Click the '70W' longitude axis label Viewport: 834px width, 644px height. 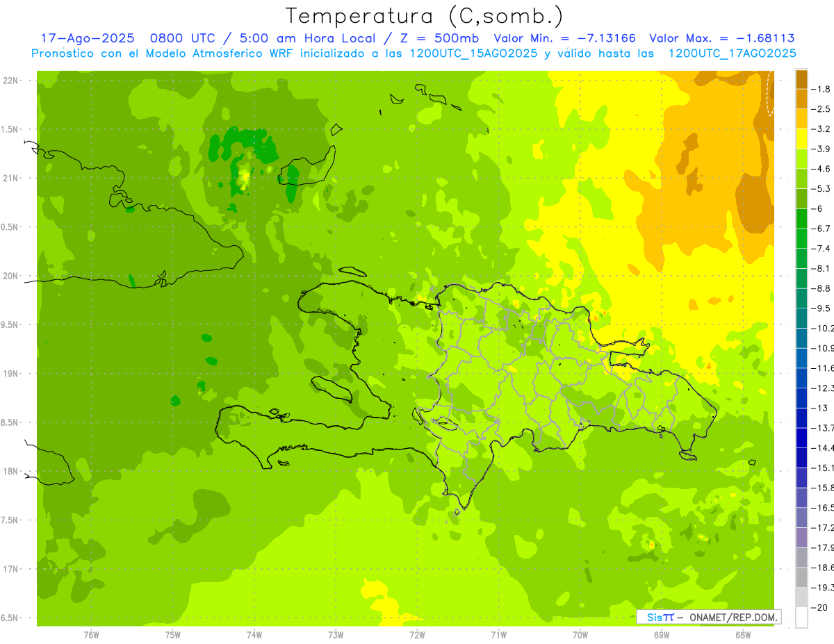(x=580, y=634)
